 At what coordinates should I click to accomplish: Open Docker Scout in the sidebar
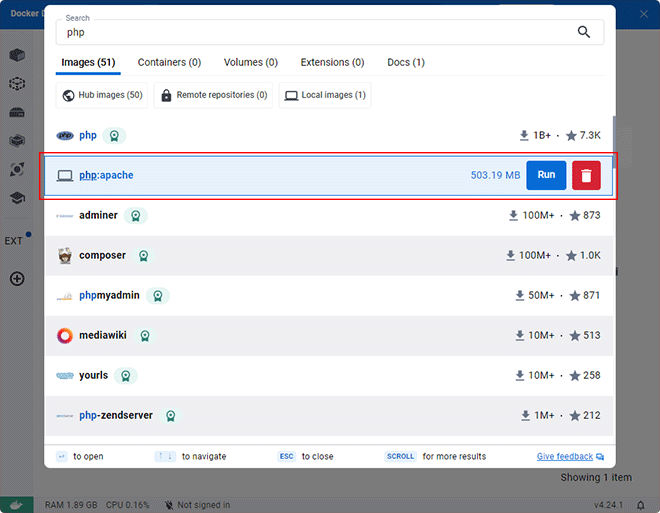coord(17,169)
